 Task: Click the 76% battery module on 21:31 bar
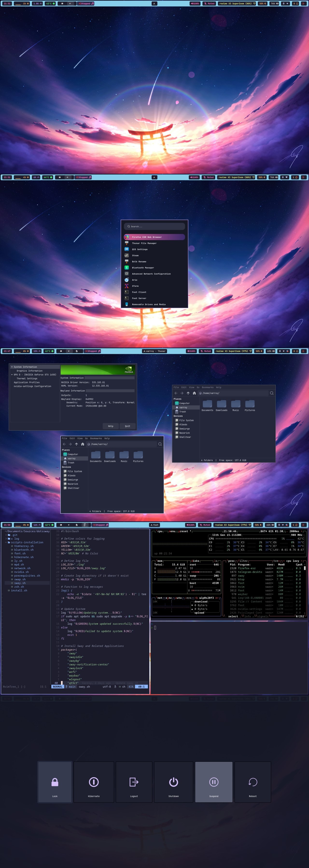pos(274,3)
